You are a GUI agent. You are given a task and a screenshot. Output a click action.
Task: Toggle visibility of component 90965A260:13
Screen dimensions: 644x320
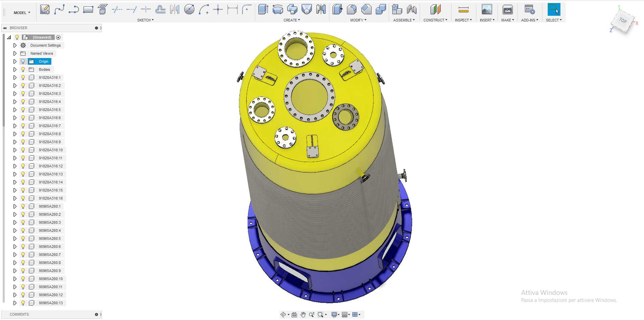click(23, 303)
